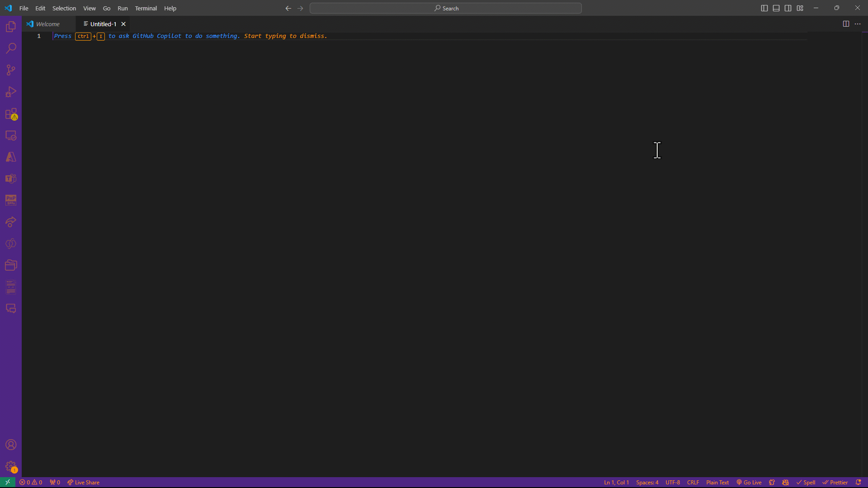
Task: Open the Terminal menu
Action: coord(146,8)
